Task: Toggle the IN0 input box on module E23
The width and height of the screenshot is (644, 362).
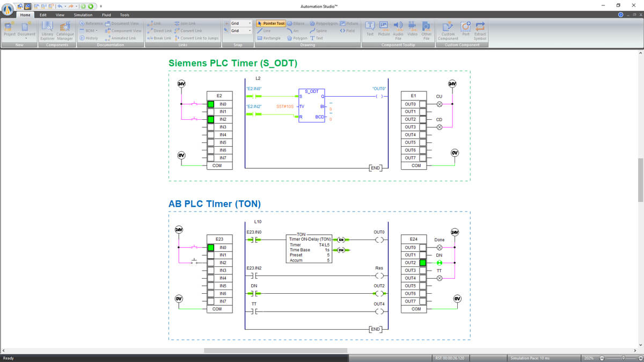Action: 210,248
